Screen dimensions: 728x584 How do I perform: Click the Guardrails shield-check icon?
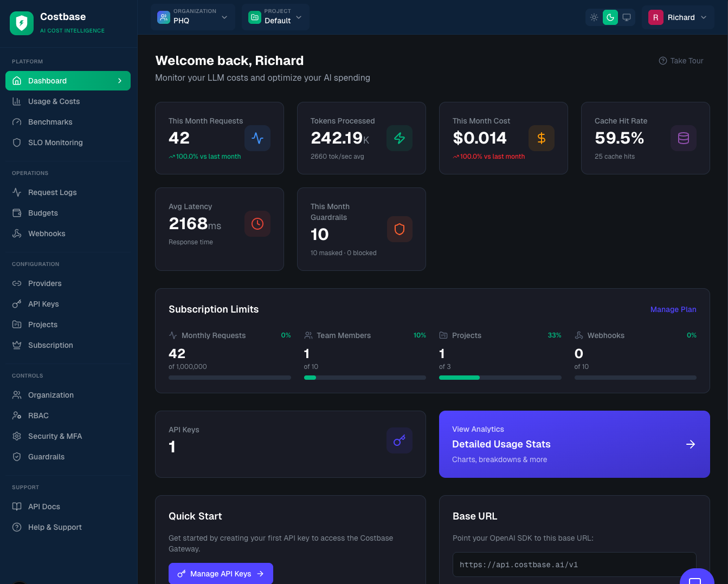pos(17,457)
